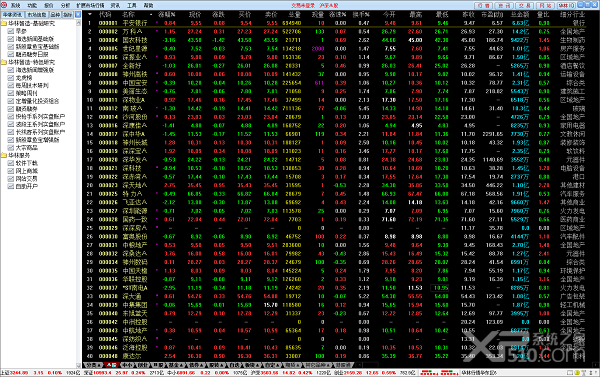Click chart icon next to 软件下载

11,163
